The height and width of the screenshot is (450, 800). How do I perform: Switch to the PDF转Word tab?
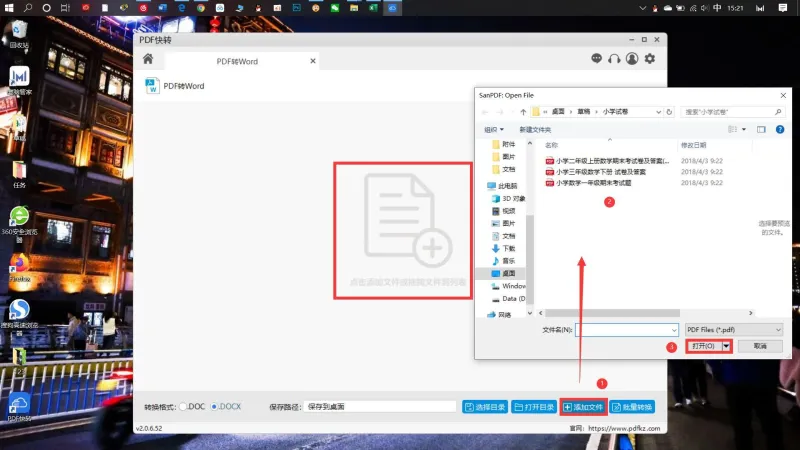(237, 61)
